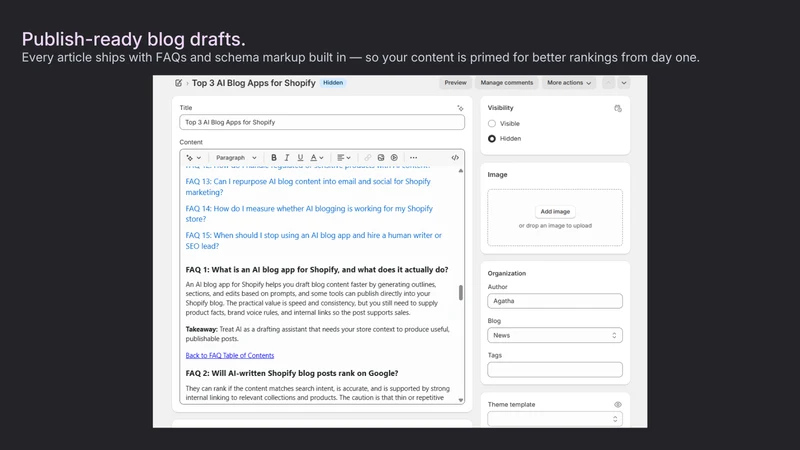Viewport: 800px width, 450px height.
Task: Click the FAQ 1 heading text
Action: click(317, 269)
